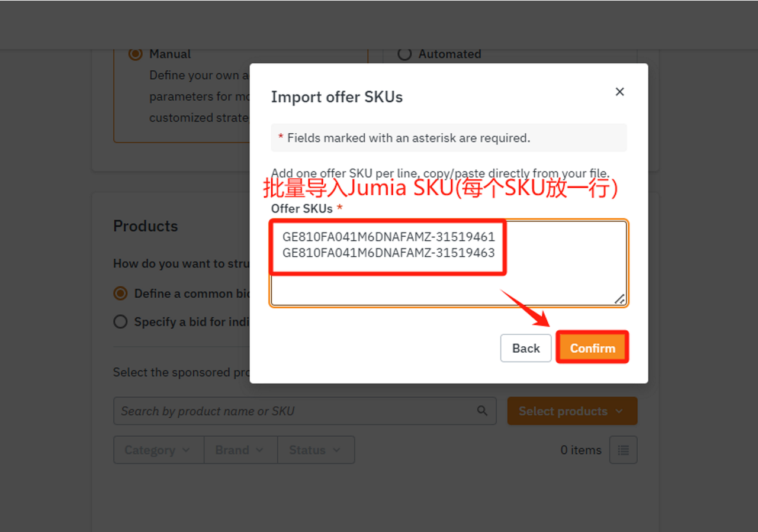Click SKU line ending in 31519461

point(388,237)
